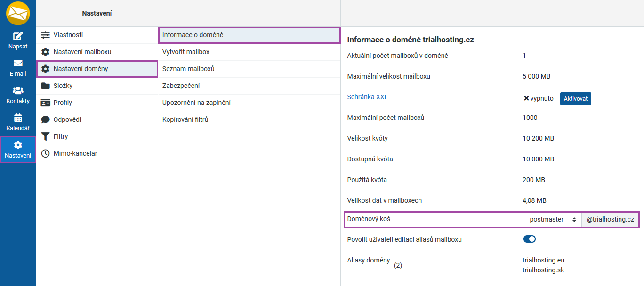This screenshot has height=286, width=644.
Task: Follow the Schránka XXL link
Action: (x=367, y=97)
